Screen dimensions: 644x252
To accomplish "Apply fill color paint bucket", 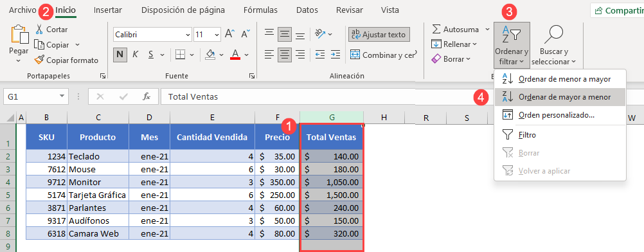I will (210, 54).
